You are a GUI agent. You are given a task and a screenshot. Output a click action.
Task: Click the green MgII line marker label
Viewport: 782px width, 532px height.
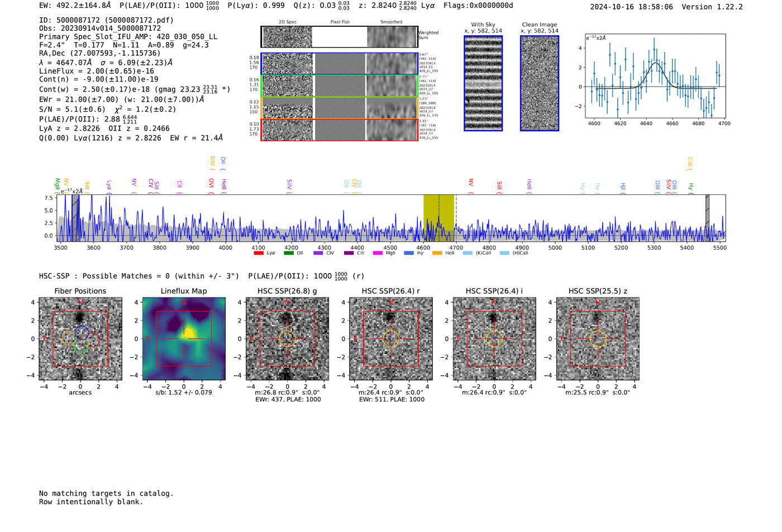(57, 185)
